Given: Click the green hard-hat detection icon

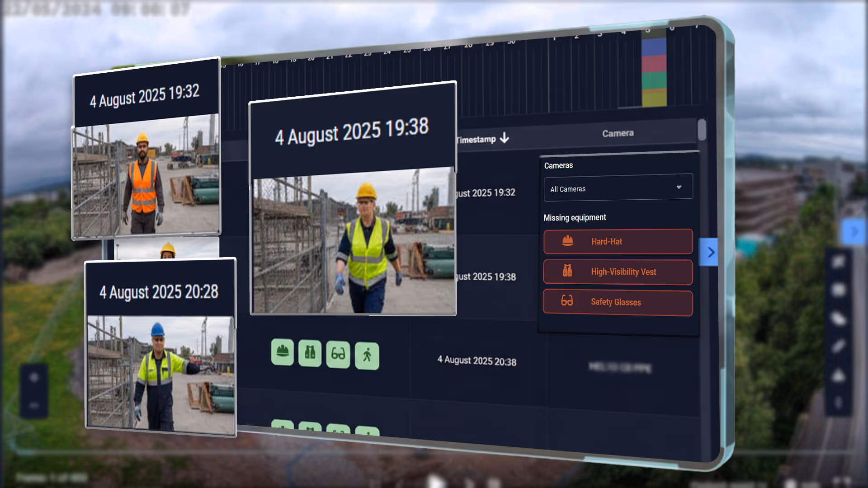Looking at the screenshot, I should [x=283, y=352].
